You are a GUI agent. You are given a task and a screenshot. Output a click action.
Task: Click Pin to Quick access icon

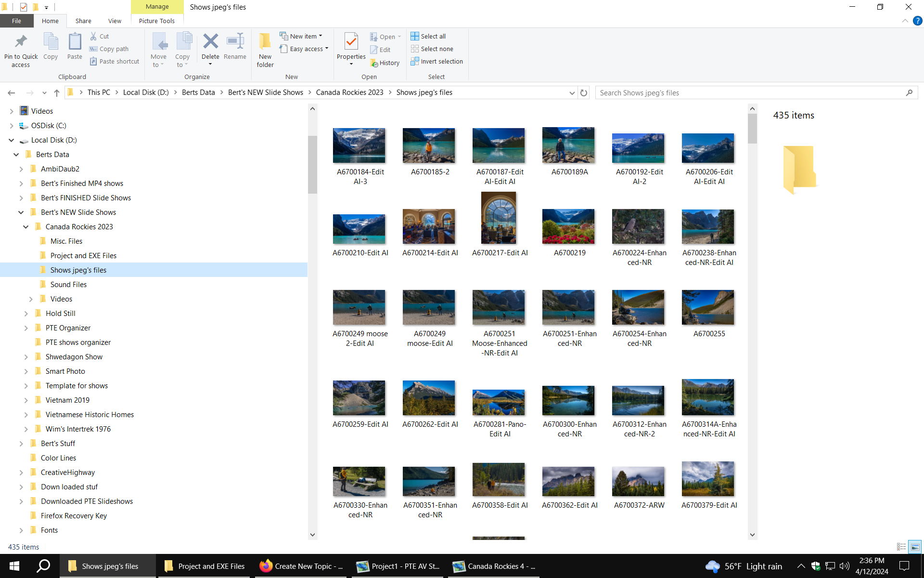click(21, 42)
